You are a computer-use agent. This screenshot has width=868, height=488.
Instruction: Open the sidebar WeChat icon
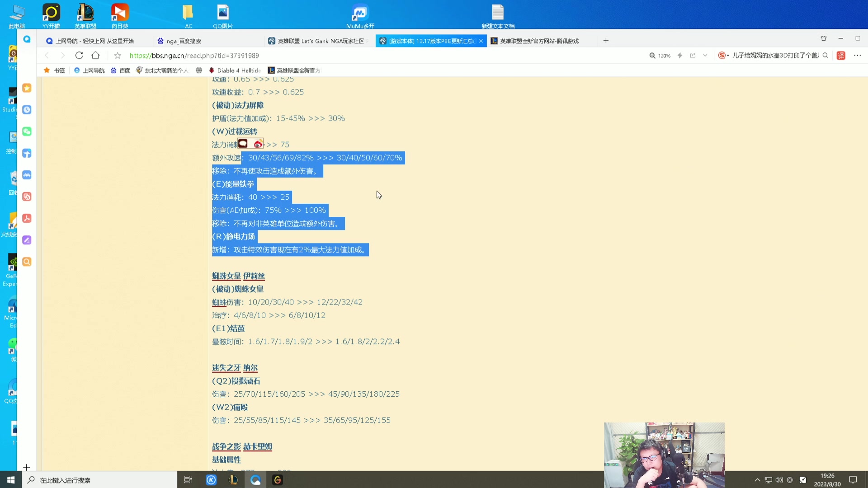27,131
